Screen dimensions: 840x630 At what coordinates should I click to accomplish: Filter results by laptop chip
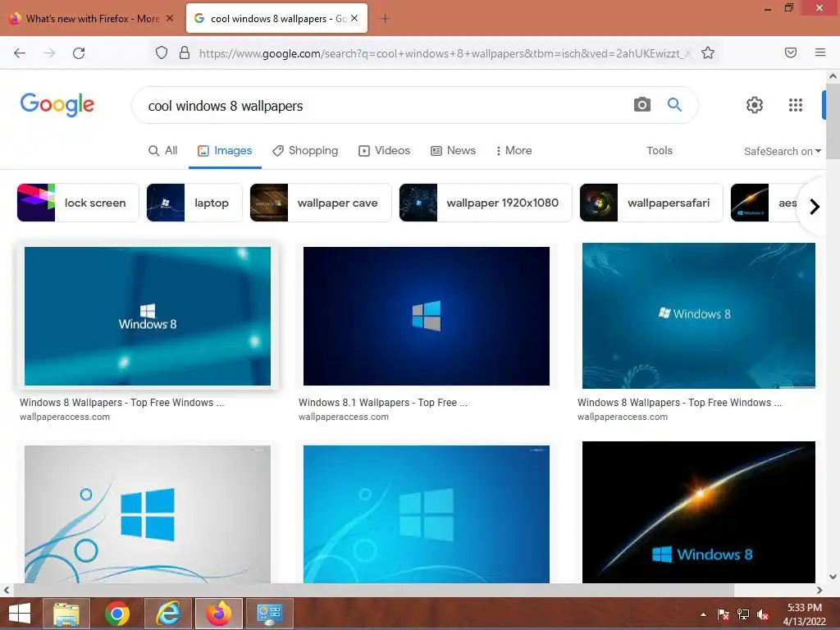[194, 203]
